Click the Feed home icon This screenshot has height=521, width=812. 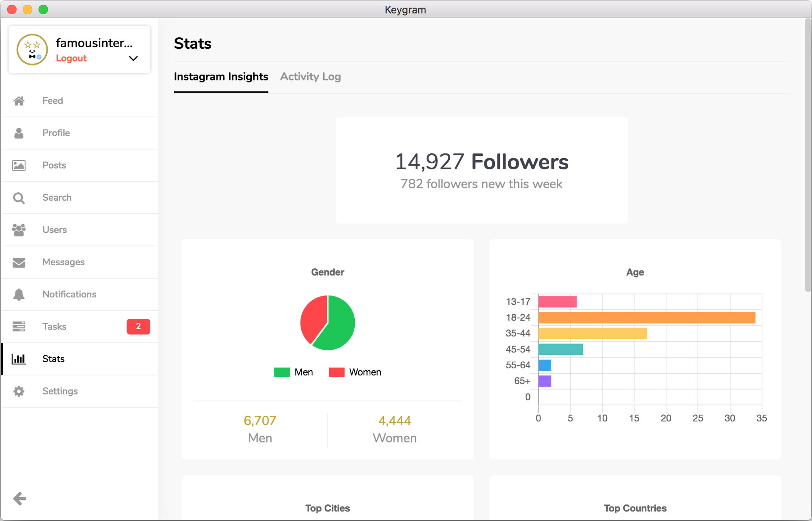(x=19, y=101)
